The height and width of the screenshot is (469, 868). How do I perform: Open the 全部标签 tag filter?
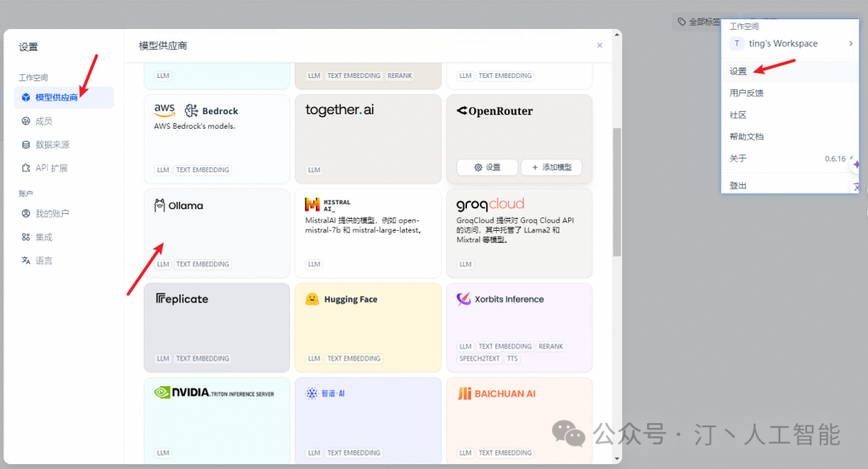coord(698,22)
